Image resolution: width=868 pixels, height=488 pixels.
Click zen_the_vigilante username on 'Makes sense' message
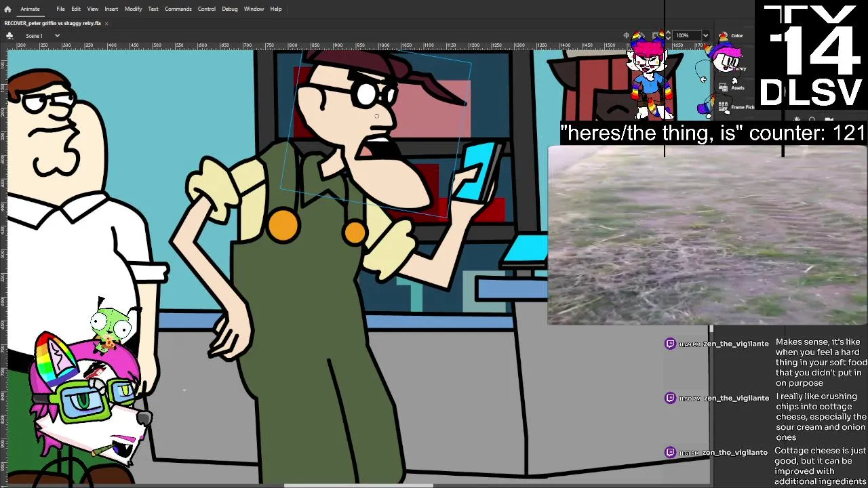(736, 344)
